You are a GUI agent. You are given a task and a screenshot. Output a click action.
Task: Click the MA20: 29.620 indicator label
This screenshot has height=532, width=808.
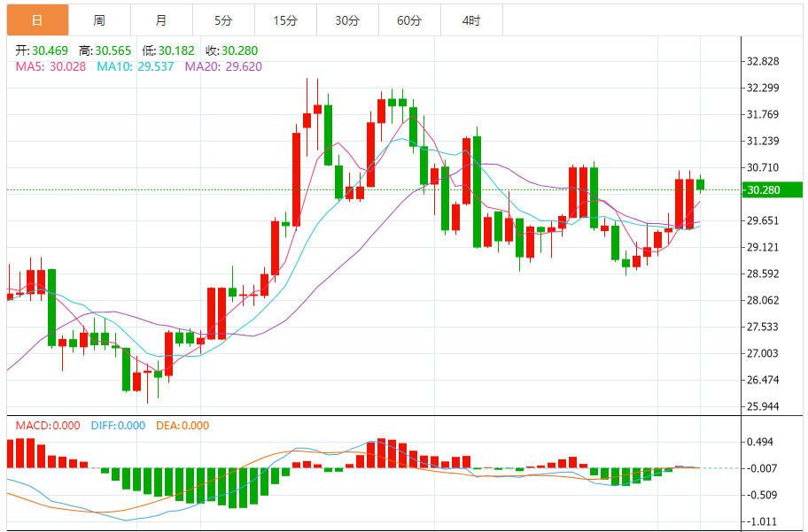(223, 66)
